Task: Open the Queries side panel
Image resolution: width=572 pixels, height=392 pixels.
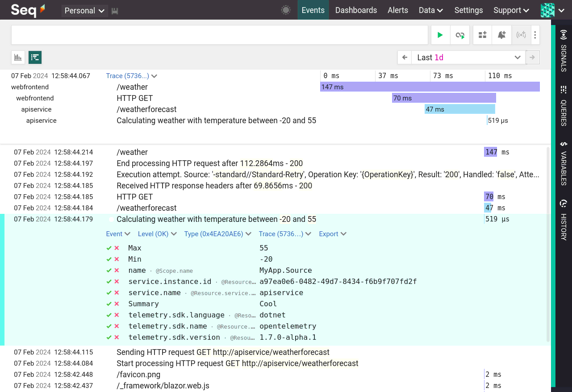Action: click(564, 105)
